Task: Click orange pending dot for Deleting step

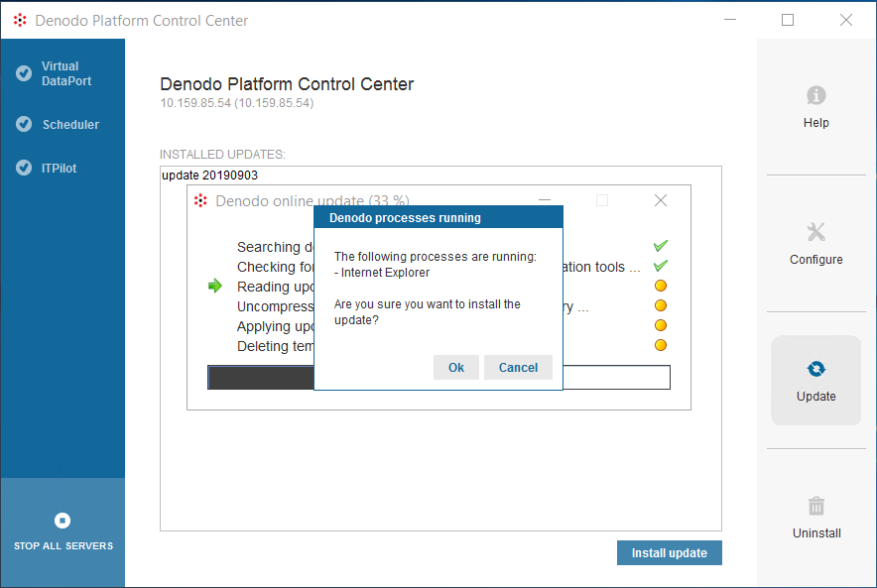Action: pos(660,345)
